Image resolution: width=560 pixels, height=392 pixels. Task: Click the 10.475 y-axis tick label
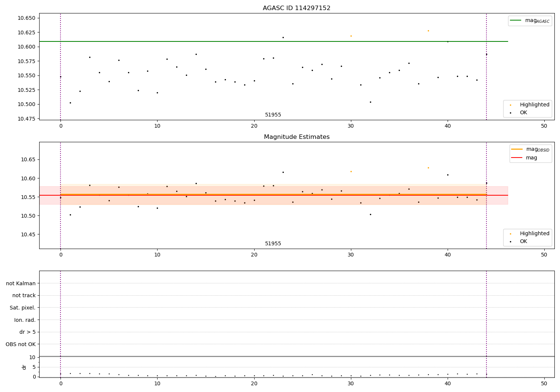pos(27,119)
